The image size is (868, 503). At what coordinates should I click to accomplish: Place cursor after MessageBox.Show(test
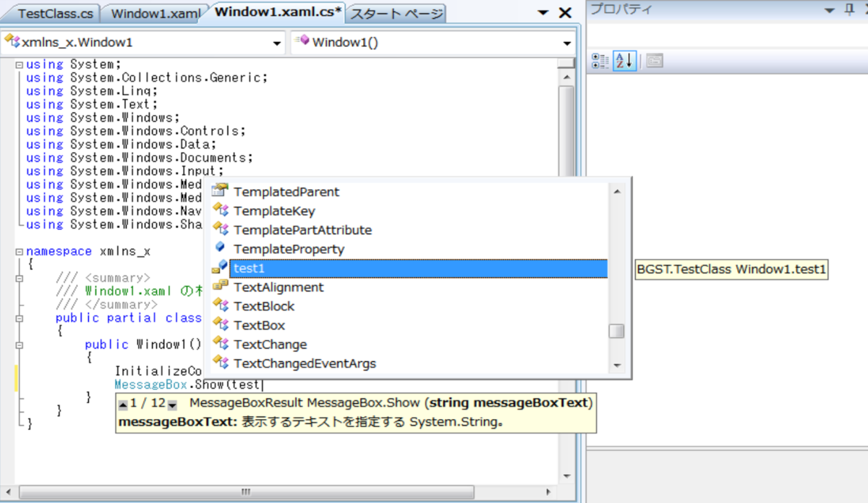pyautogui.click(x=261, y=385)
